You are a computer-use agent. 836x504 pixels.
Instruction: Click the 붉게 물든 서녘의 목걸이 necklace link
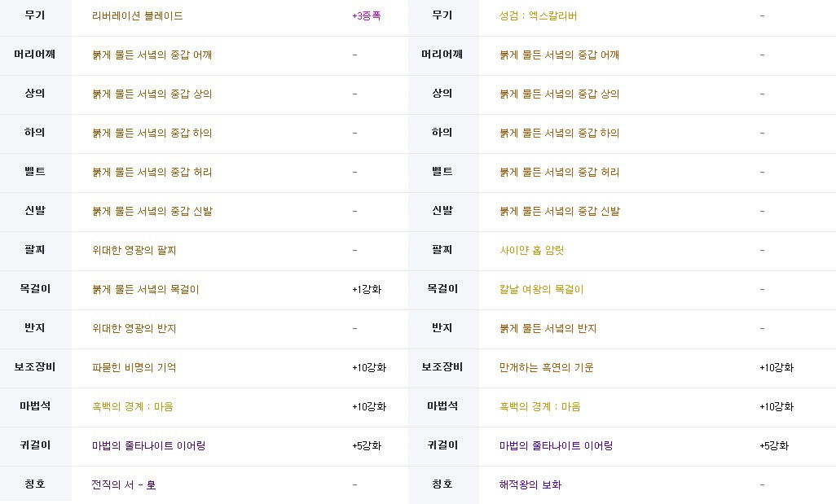tap(146, 290)
